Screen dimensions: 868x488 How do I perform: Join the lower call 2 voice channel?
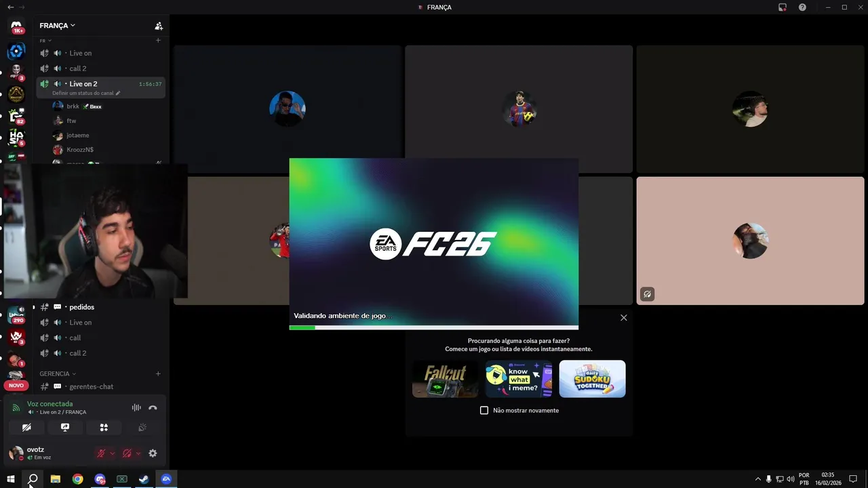[100, 353]
